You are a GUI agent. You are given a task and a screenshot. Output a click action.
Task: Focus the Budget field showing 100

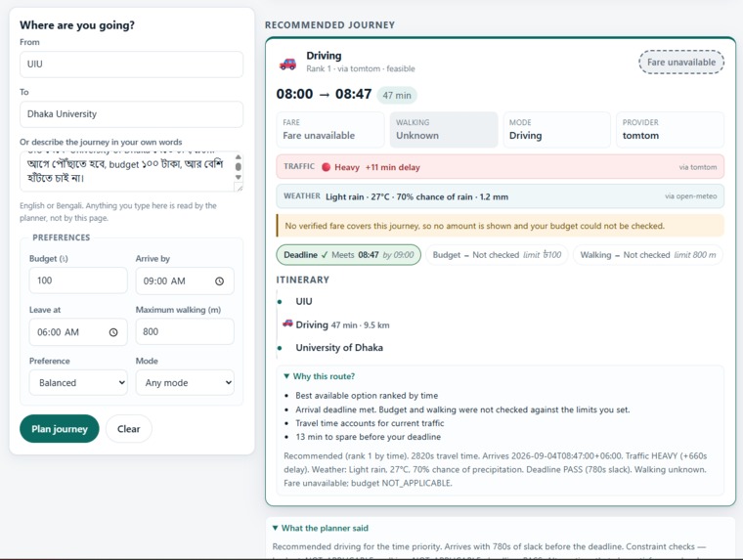[x=78, y=280]
